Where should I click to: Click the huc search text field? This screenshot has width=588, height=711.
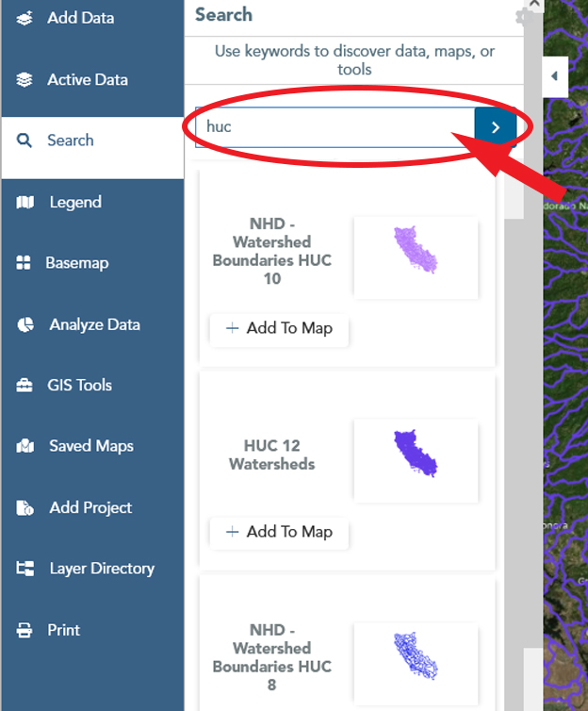(x=335, y=127)
